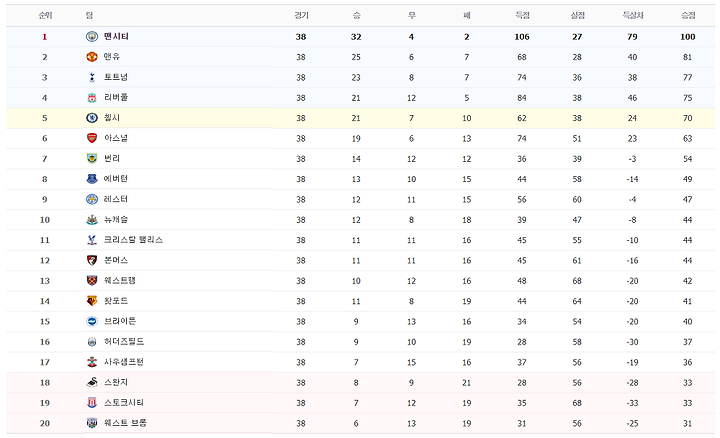720x438 pixels.
Task: Open the 크리스탈 팰리스 team link
Action: [x=133, y=240]
